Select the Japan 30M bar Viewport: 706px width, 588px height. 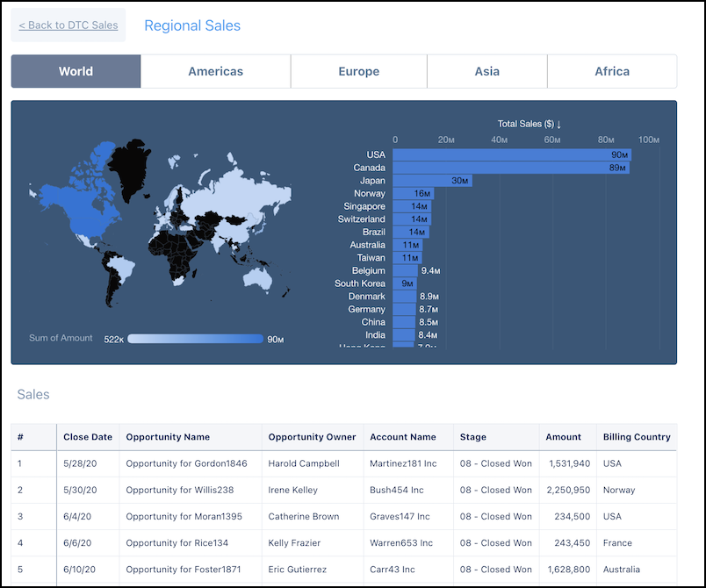432,181
